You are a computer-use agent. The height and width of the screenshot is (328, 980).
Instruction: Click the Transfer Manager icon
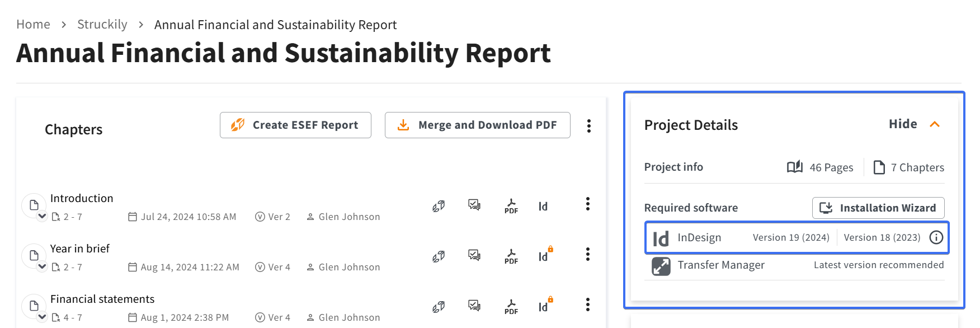[661, 266]
